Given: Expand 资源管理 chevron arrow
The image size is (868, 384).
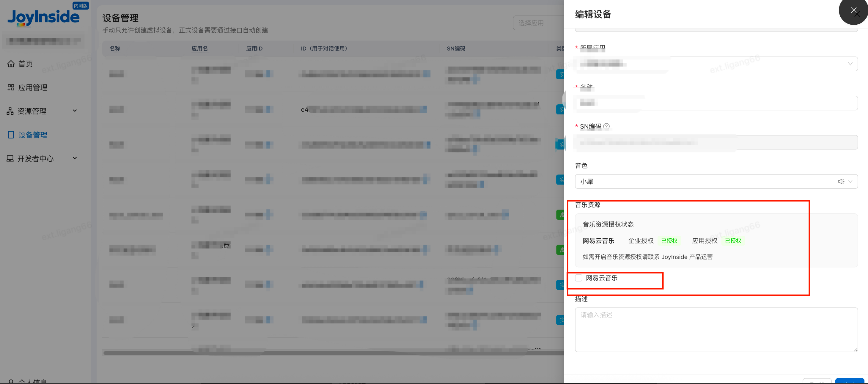Looking at the screenshot, I should click(x=75, y=111).
